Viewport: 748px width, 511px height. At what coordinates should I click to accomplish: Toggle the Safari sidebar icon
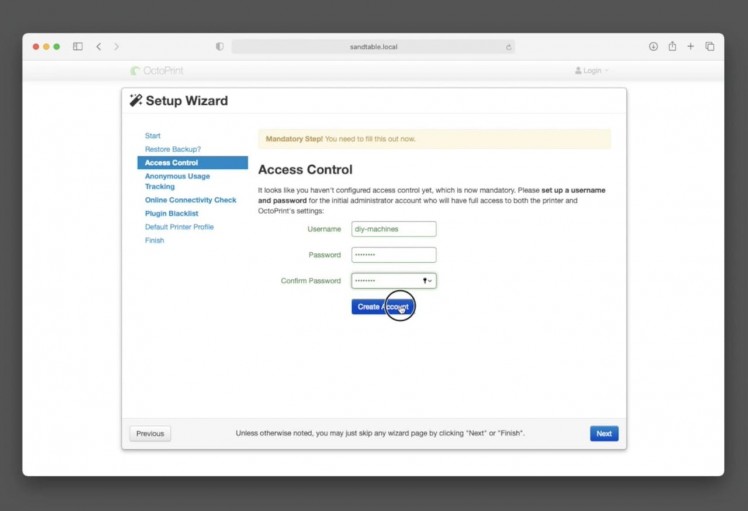tap(78, 46)
